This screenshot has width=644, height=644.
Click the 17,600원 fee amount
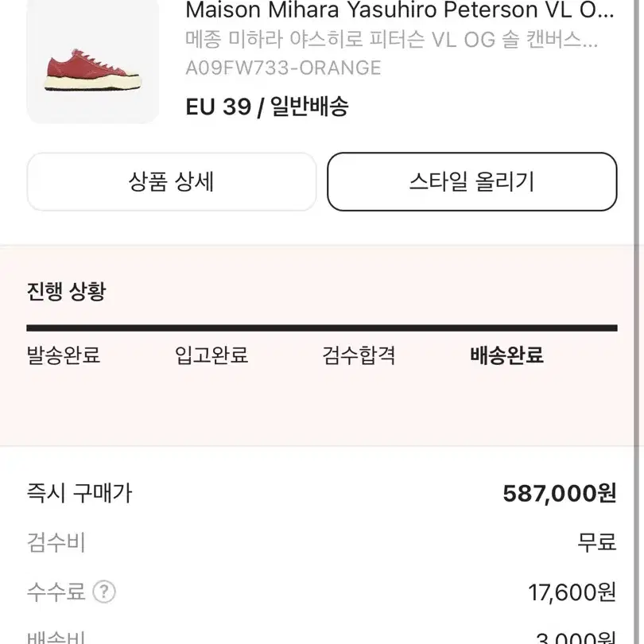tap(572, 592)
